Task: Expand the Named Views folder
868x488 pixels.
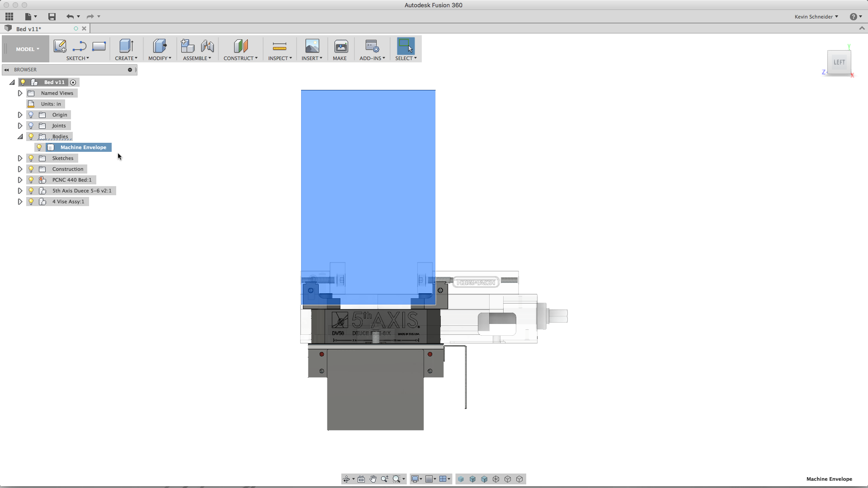Action: pos(20,93)
